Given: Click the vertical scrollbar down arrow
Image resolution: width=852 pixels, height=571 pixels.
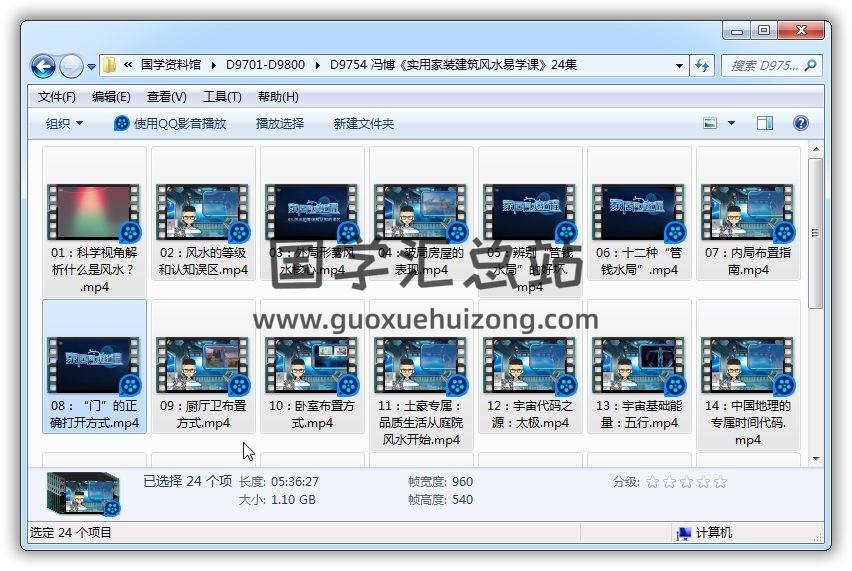Looking at the screenshot, I should (x=816, y=457).
